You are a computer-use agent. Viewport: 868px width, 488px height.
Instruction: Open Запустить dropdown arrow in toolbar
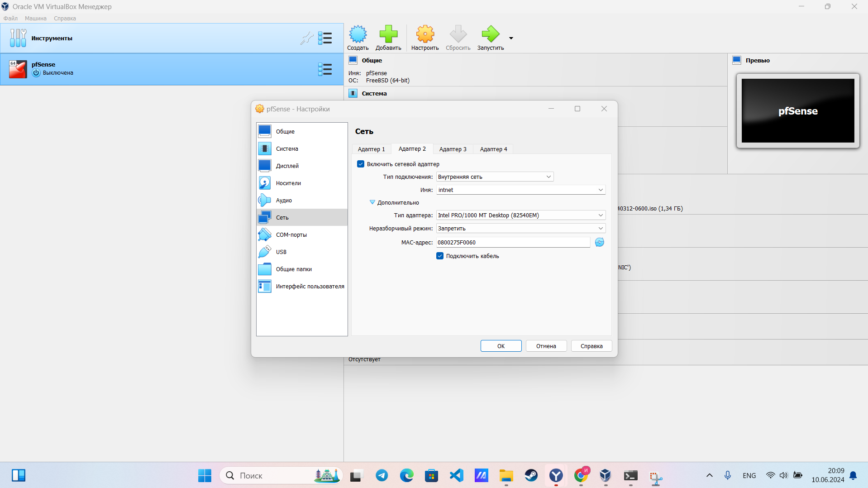[511, 38]
